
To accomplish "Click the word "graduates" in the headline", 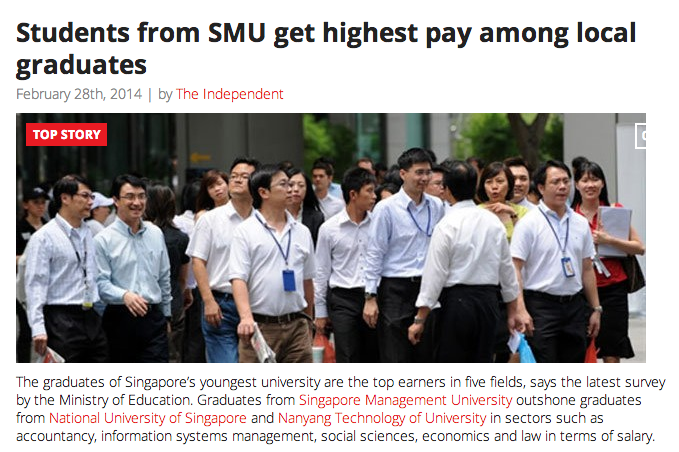I will click(81, 65).
